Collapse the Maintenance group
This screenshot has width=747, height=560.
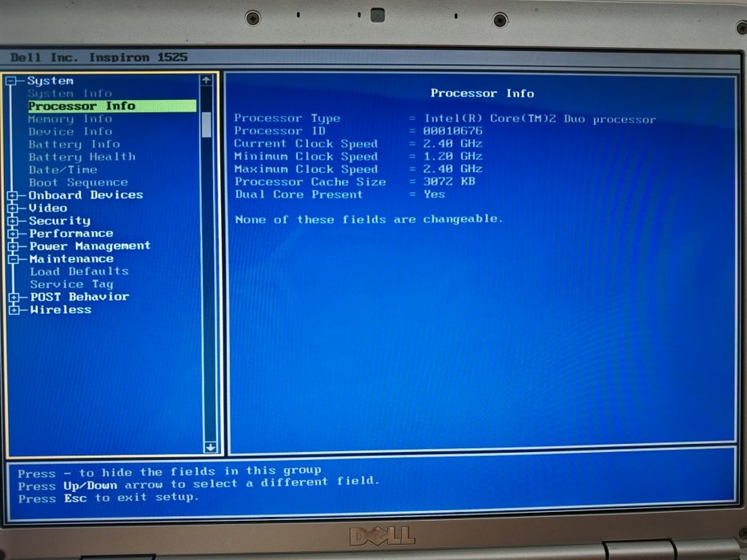[14, 259]
